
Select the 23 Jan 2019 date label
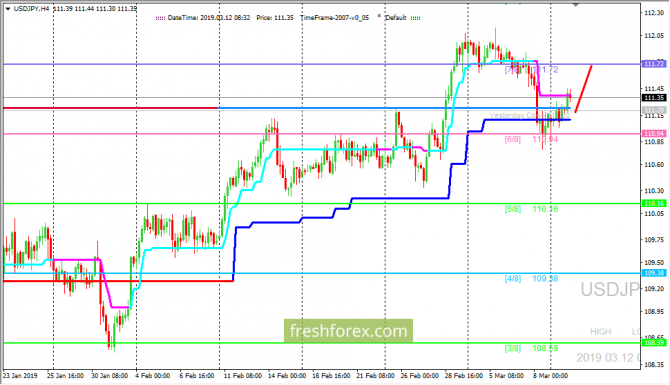tap(20, 376)
